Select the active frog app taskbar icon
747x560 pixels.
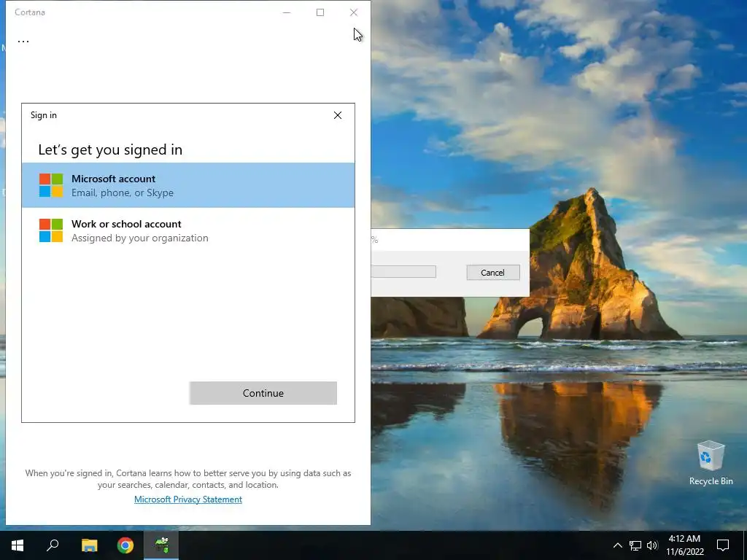[161, 545]
